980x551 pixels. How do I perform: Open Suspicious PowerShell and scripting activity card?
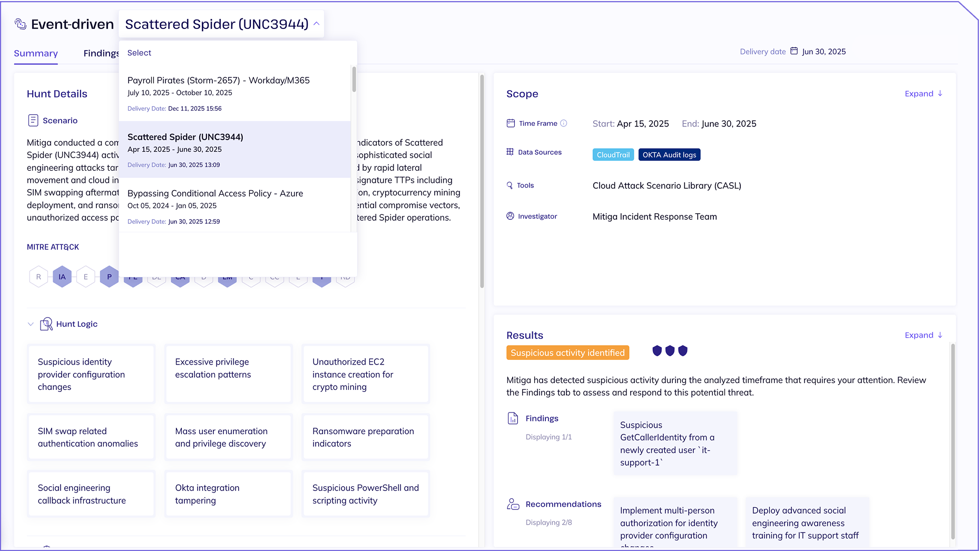point(366,494)
